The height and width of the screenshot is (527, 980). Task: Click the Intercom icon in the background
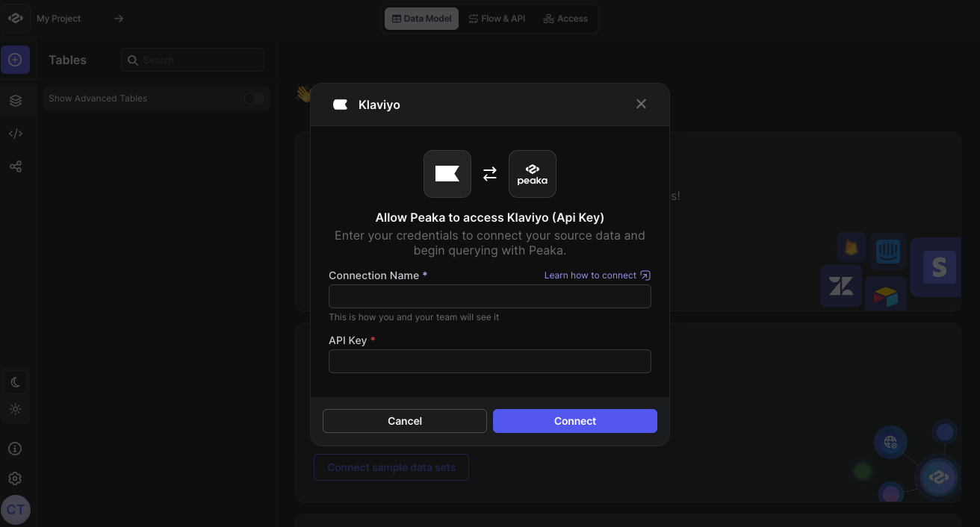click(x=888, y=252)
